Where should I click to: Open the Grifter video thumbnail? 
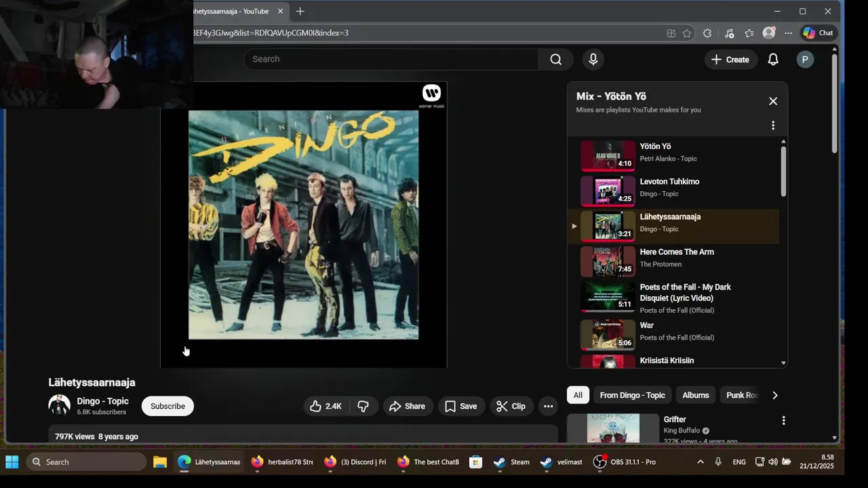coord(613,428)
